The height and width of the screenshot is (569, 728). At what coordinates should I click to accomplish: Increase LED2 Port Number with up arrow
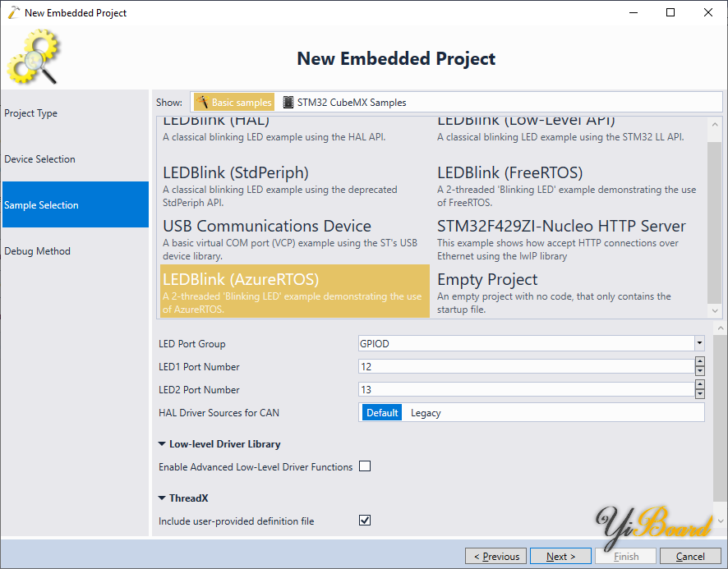tap(700, 385)
